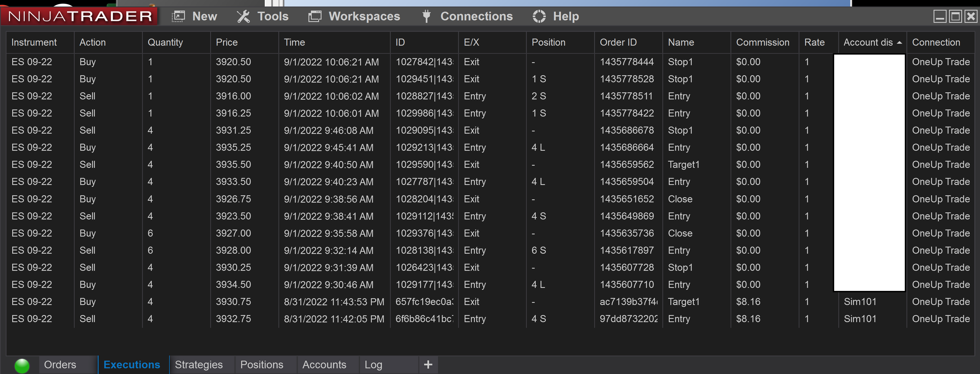Screen dimensions: 980x374
Task: Click price 3931.25 cell
Action: [233, 130]
